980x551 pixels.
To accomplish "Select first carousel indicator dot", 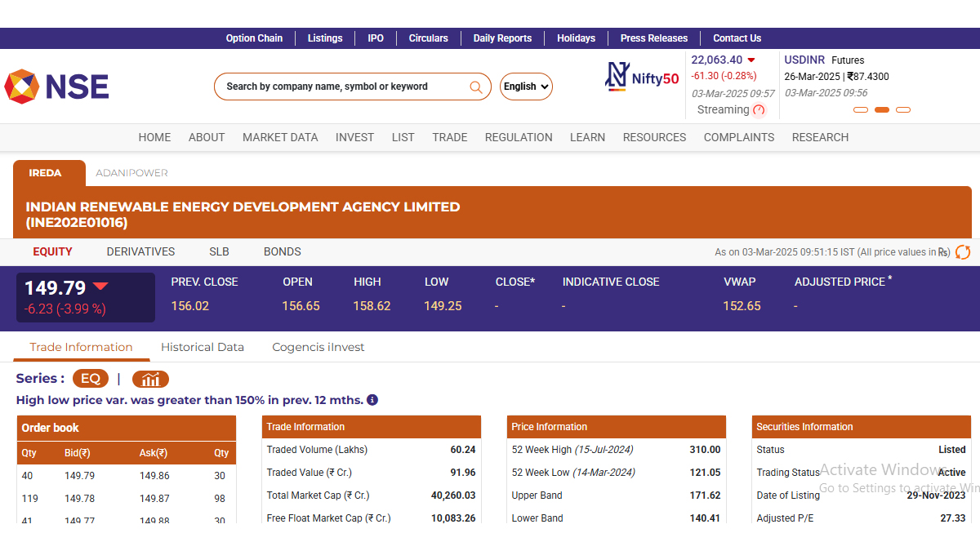I will pyautogui.click(x=861, y=109).
